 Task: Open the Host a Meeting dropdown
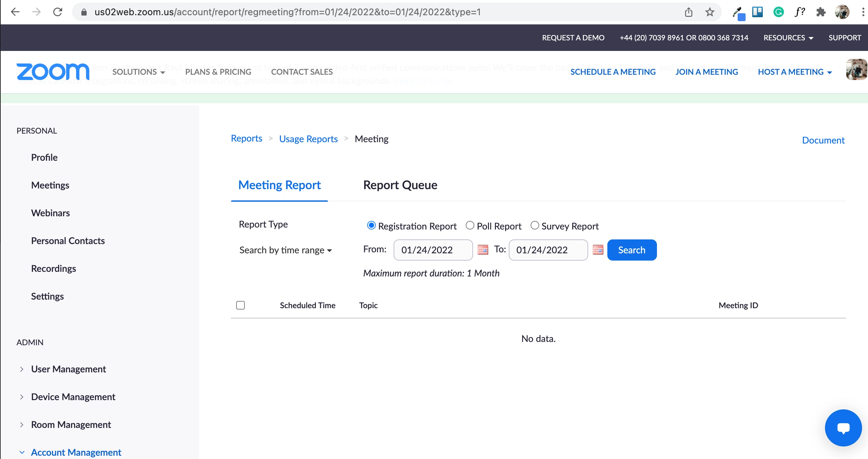pos(795,72)
